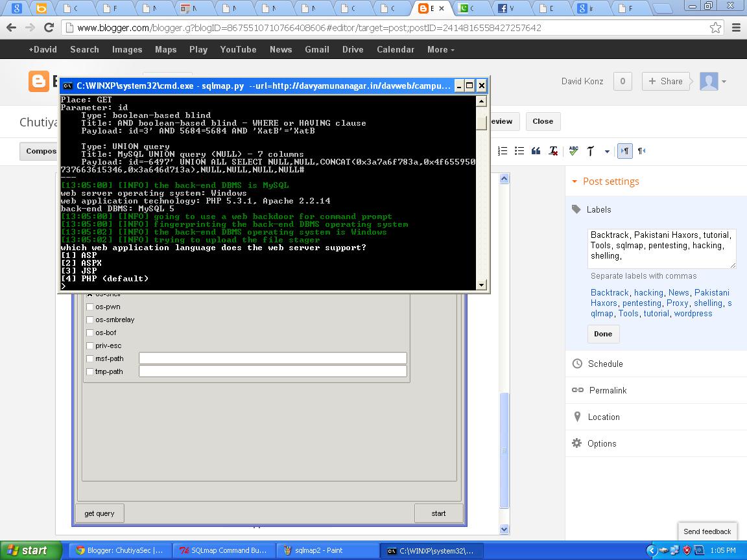Click the Options gear icon
This screenshot has height=560, width=747.
tap(577, 443)
